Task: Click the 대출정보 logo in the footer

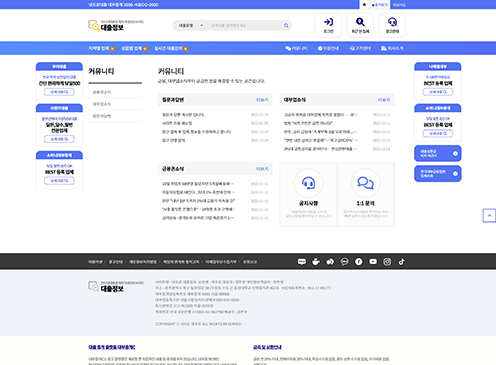Action: coord(116,286)
